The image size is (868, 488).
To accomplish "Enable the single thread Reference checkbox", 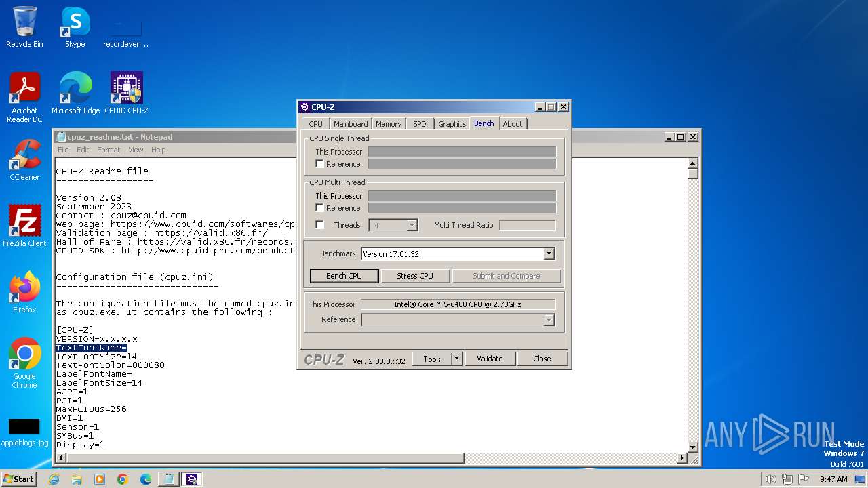I will point(319,164).
